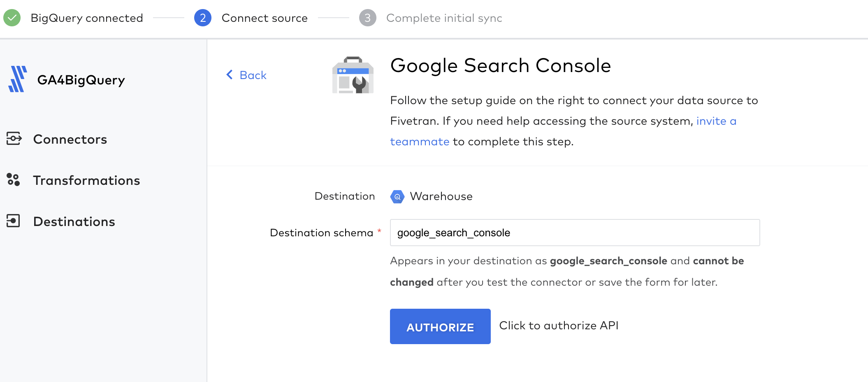The width and height of the screenshot is (868, 382).
Task: Select the BigQuery connected step label
Action: pyautogui.click(x=87, y=18)
